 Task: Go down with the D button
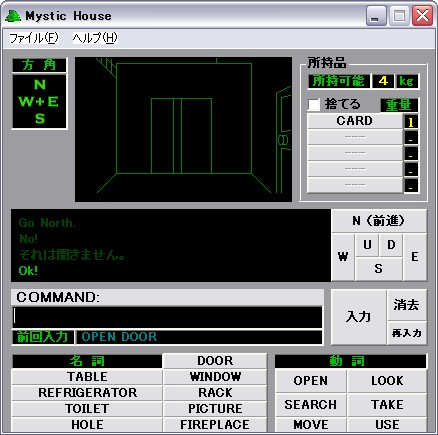[391, 245]
